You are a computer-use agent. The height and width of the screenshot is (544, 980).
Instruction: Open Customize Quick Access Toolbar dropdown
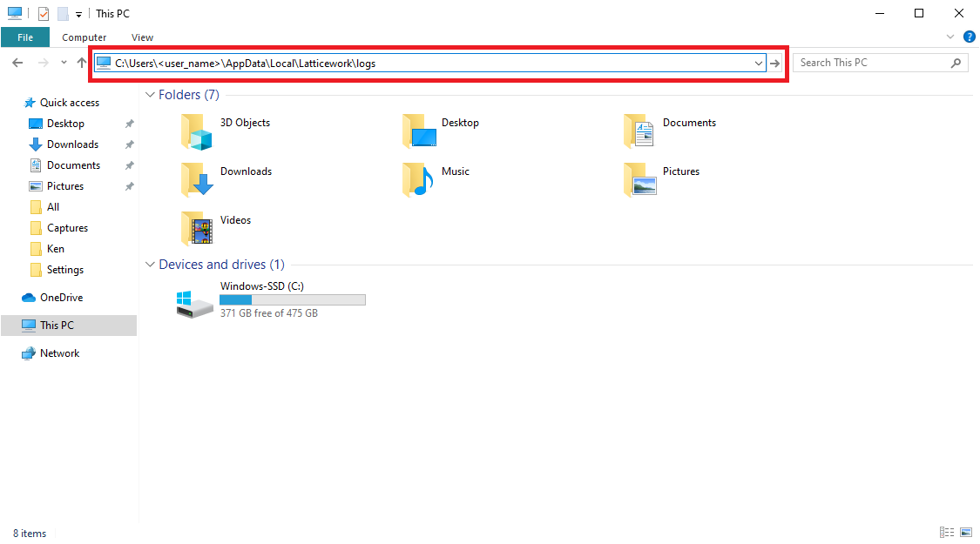click(78, 14)
